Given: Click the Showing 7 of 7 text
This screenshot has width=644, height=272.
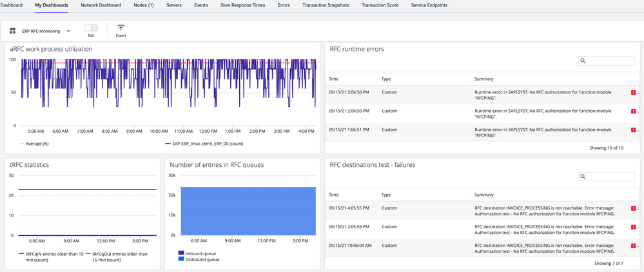Looking at the screenshot, I should pos(609,263).
